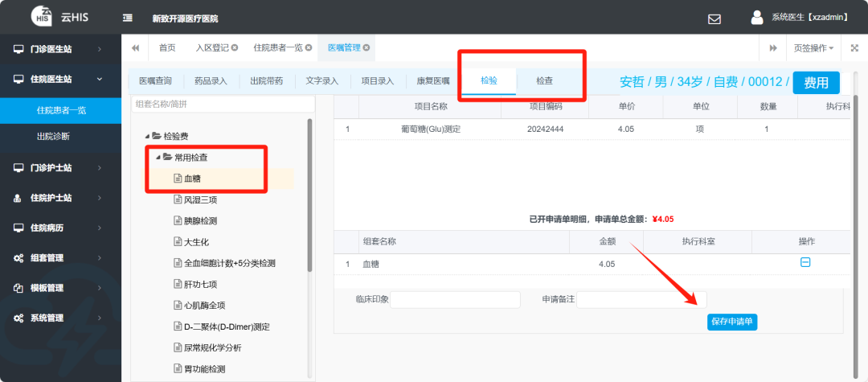Switch to the 药品录入 tab
Screen dimensions: 868x382
[x=211, y=81]
